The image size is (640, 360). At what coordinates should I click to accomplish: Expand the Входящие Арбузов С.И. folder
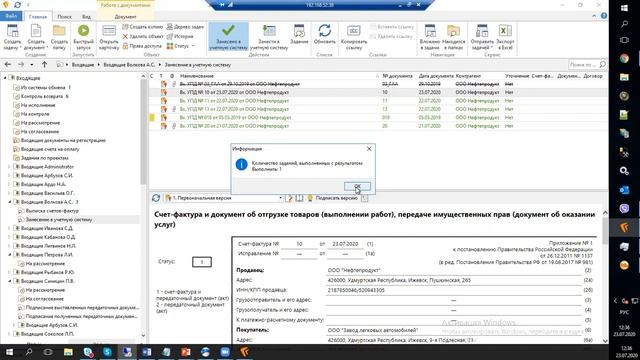9,176
